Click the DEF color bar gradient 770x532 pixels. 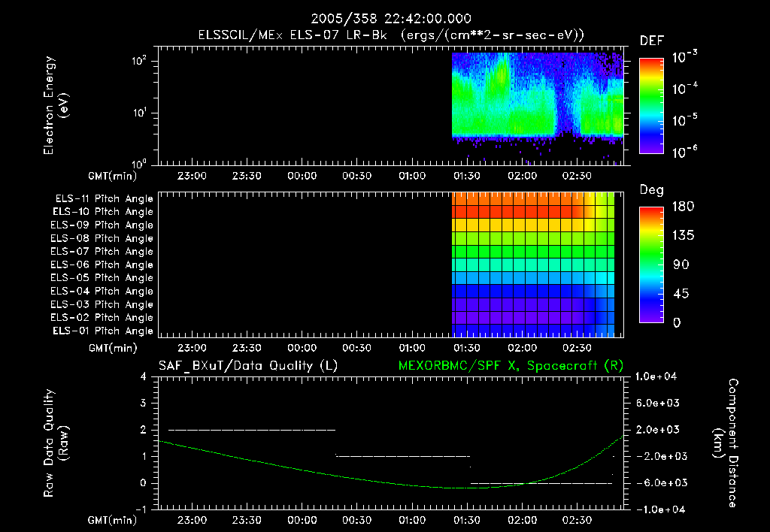[x=651, y=105]
